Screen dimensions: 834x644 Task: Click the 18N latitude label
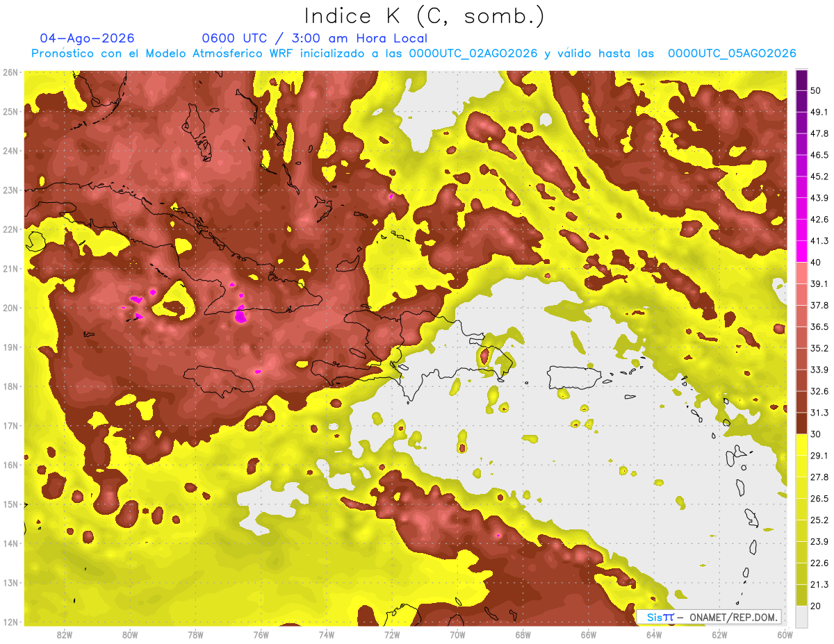point(10,386)
